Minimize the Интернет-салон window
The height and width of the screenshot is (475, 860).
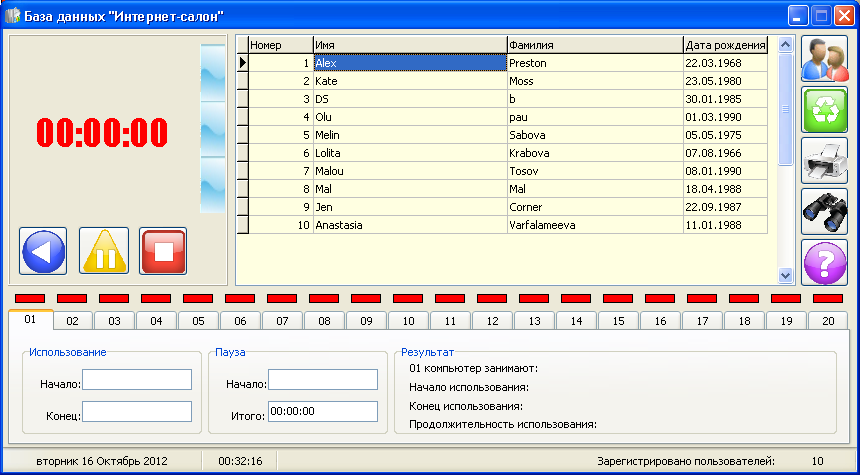click(798, 16)
